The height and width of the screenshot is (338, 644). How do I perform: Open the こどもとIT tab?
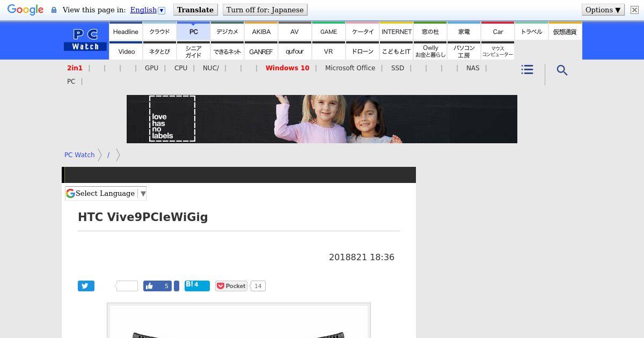tap(397, 51)
